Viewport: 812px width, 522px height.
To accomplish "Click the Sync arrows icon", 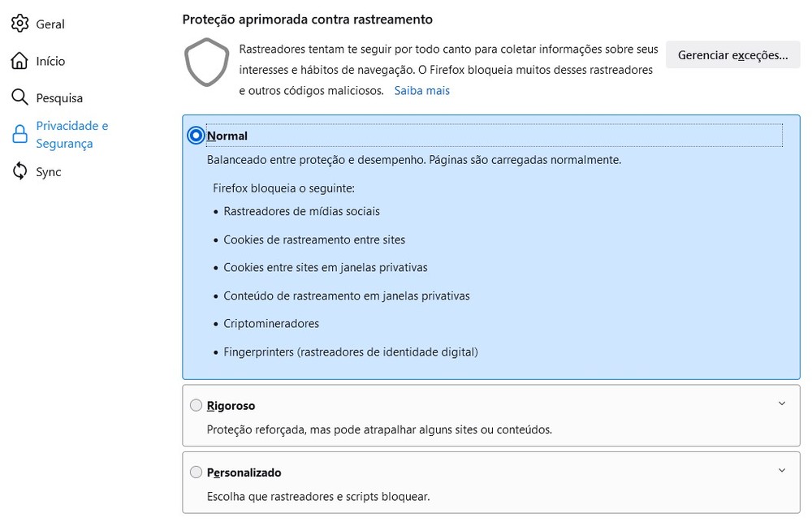I will [x=19, y=172].
